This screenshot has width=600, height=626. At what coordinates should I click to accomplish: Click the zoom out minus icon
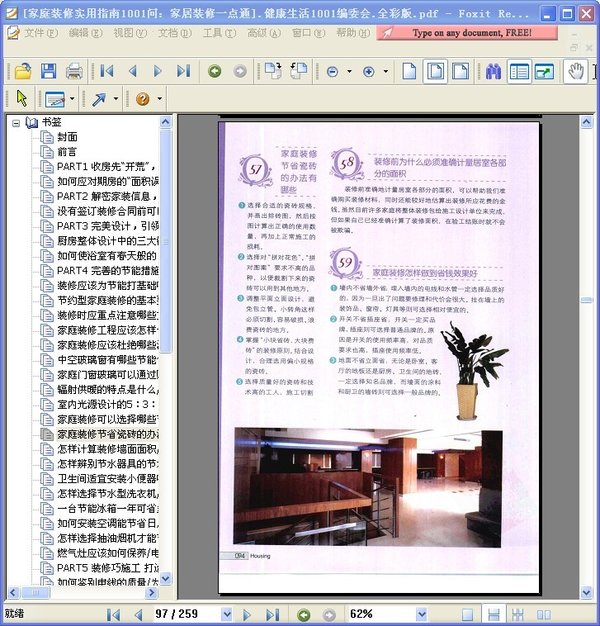coord(333,71)
